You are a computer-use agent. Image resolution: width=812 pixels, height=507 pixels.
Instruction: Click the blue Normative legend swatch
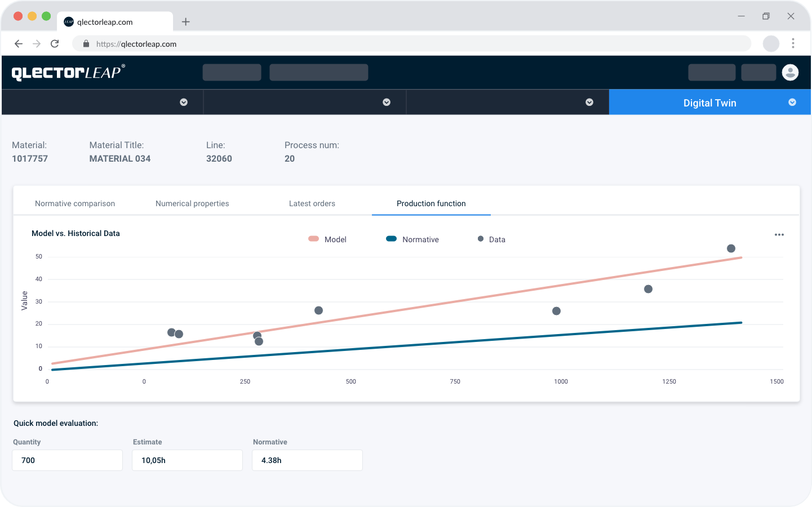391,239
